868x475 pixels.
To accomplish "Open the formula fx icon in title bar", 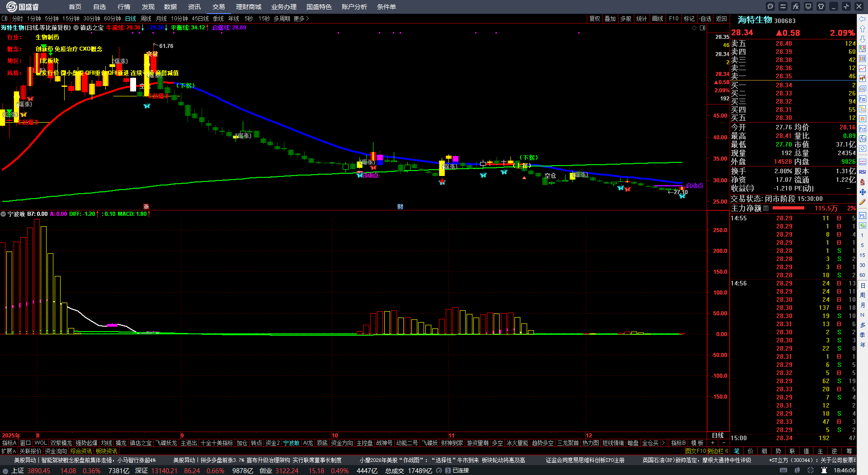I will 796,6.
